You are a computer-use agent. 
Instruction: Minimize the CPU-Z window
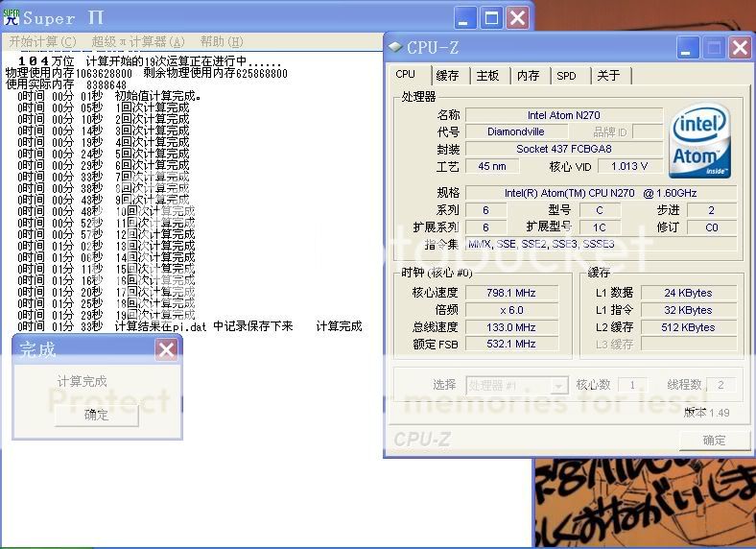pos(686,48)
